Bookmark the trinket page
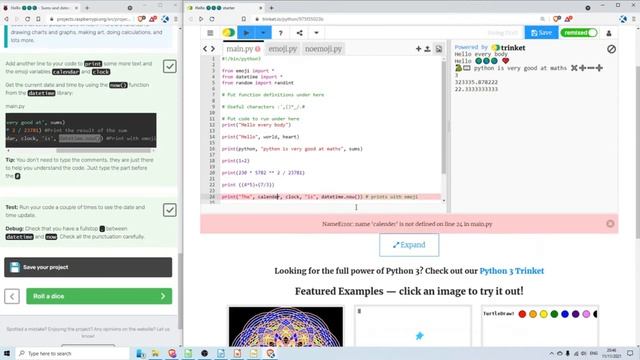640x360 pixels. coord(244,19)
